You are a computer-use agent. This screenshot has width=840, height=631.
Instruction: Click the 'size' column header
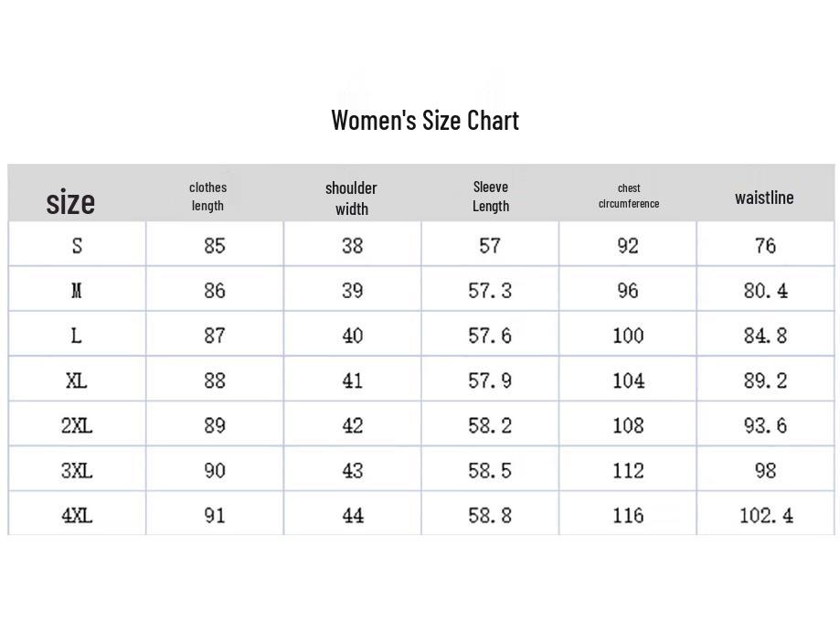[x=70, y=201]
